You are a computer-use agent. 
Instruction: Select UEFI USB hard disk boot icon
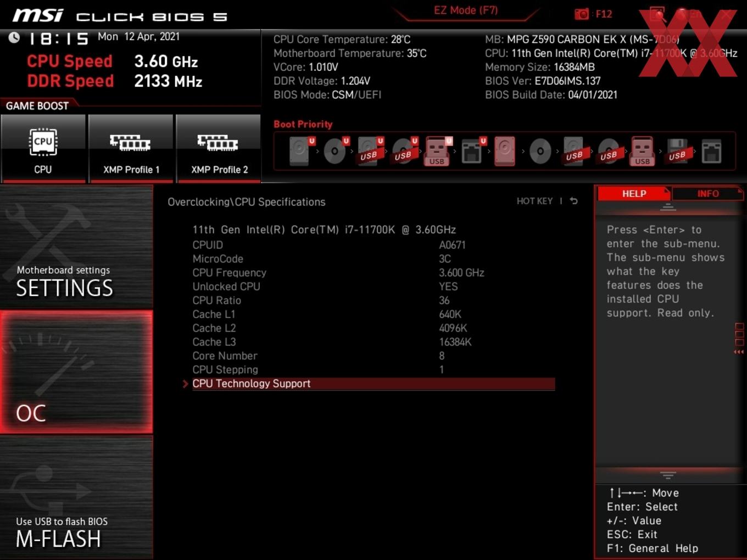tap(370, 151)
